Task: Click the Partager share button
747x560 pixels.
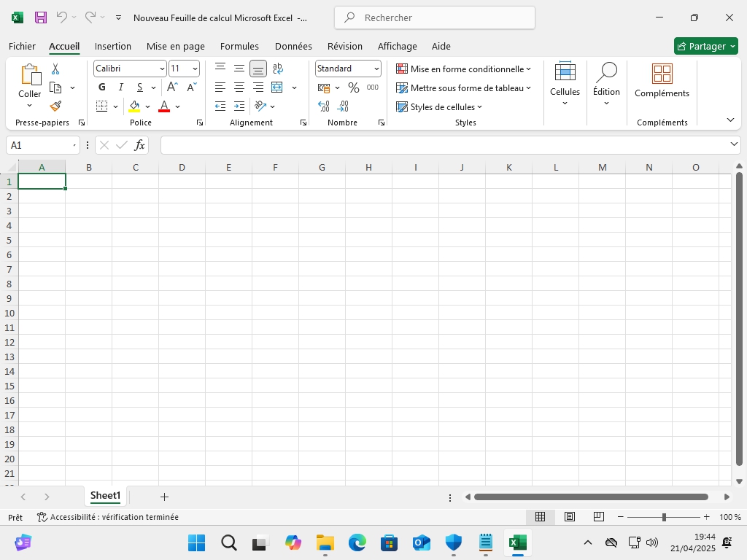Action: click(x=705, y=46)
